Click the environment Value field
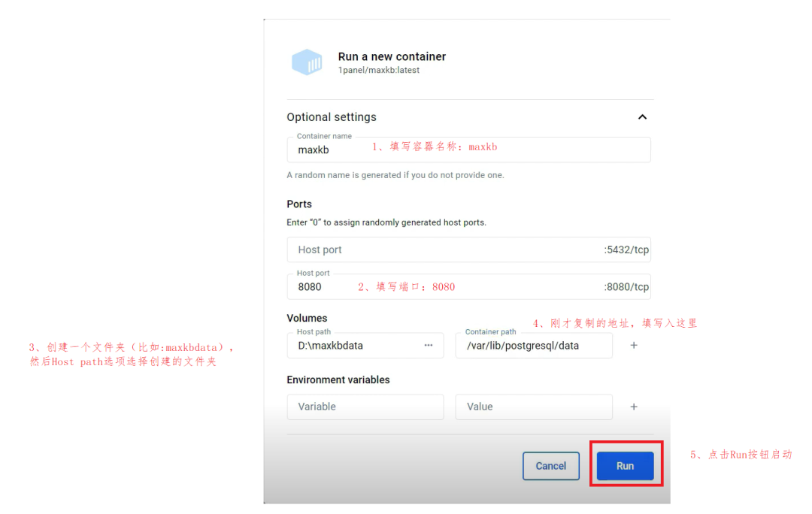Screen dimensions: 812x514 click(x=534, y=407)
